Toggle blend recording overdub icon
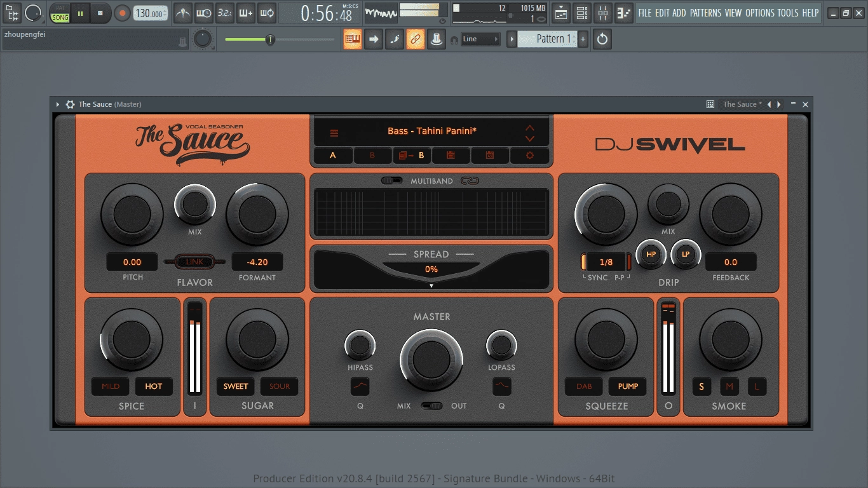The image size is (868, 488). tap(245, 13)
